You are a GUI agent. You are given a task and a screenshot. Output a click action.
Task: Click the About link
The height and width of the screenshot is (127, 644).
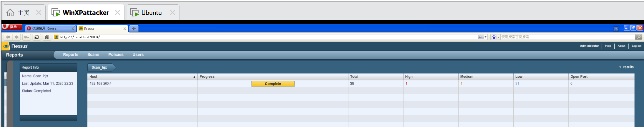click(621, 46)
